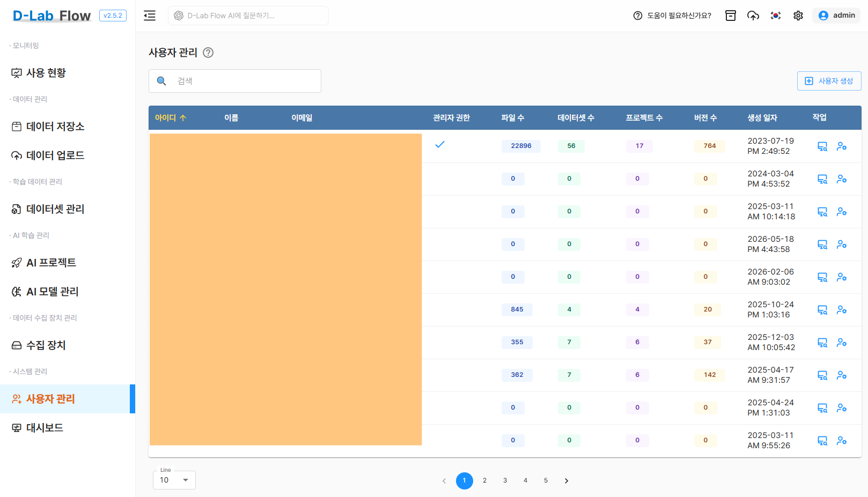Click the cloud upload icon in the header

click(753, 16)
